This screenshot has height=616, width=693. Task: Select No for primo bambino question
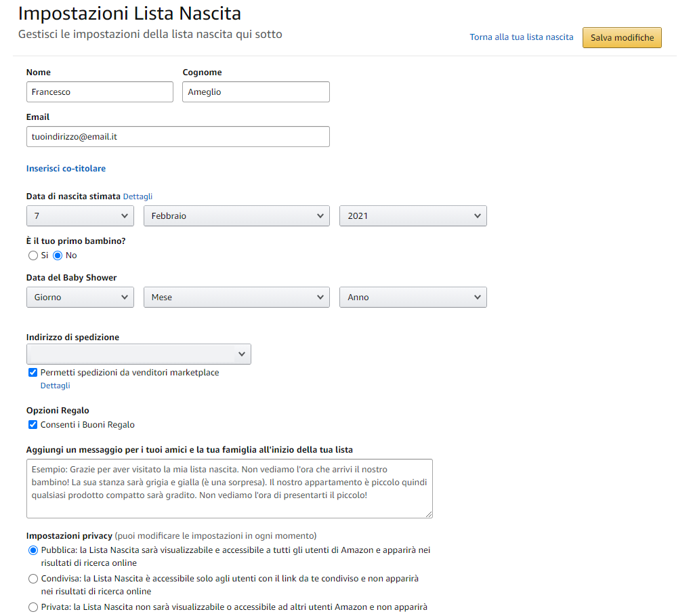click(58, 255)
